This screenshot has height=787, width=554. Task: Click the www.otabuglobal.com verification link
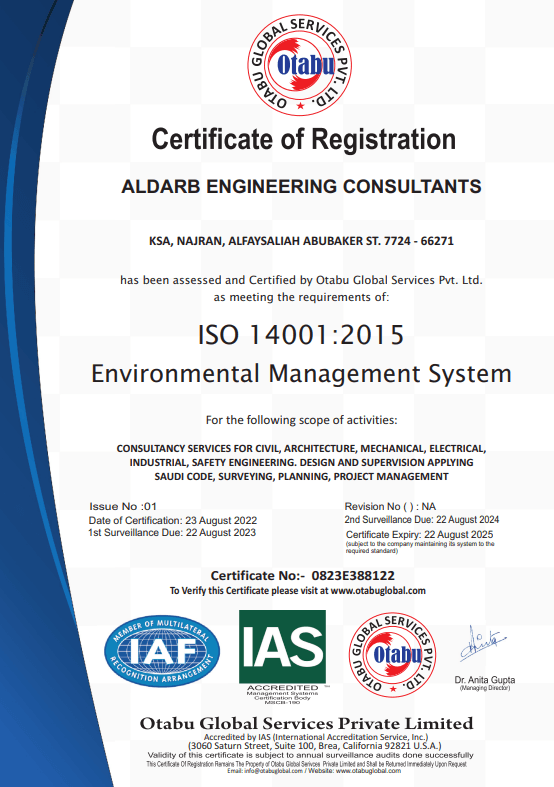378,591
